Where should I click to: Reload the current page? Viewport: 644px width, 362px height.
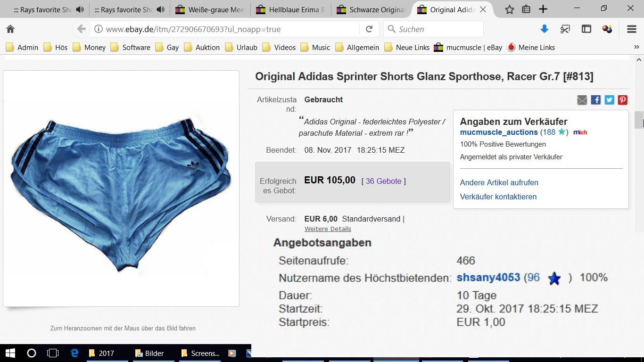point(369,29)
